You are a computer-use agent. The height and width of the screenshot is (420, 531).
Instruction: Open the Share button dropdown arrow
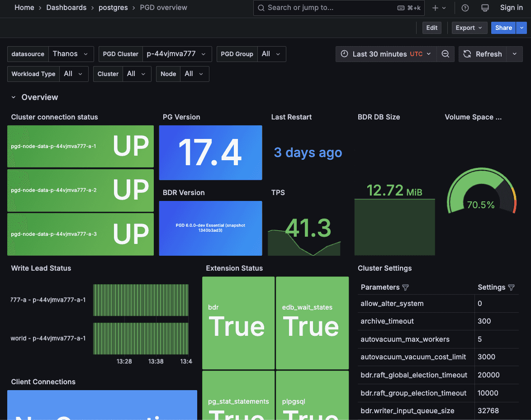[x=522, y=28]
